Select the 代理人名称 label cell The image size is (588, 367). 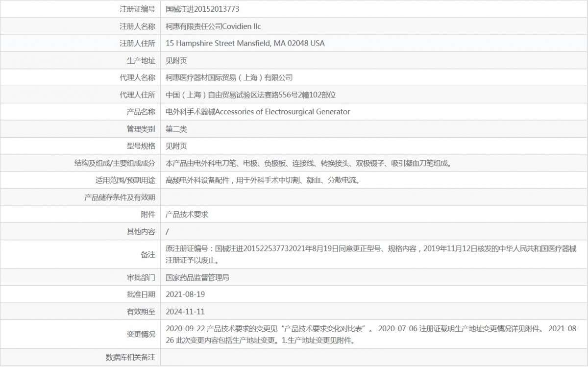(137, 77)
